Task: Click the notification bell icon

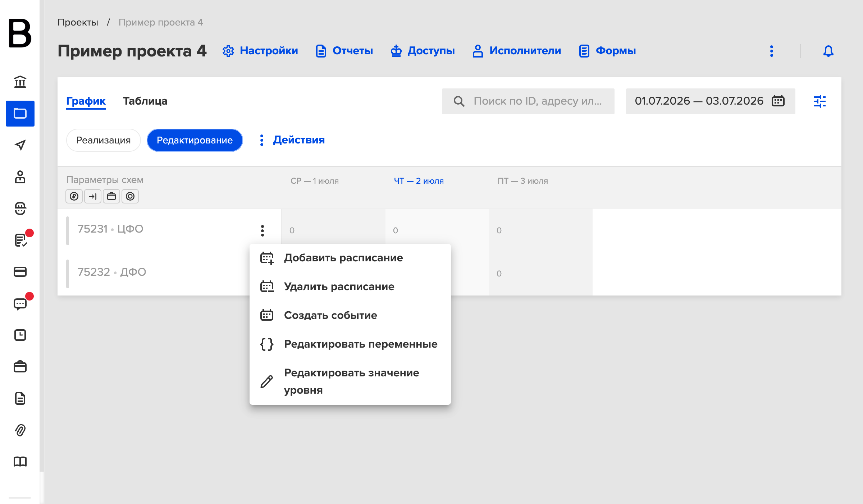Action: pos(828,51)
